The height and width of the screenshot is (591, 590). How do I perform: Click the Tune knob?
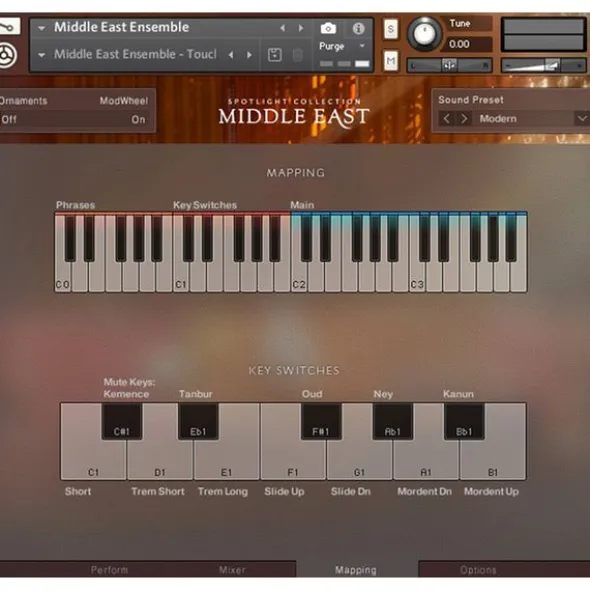point(424,34)
